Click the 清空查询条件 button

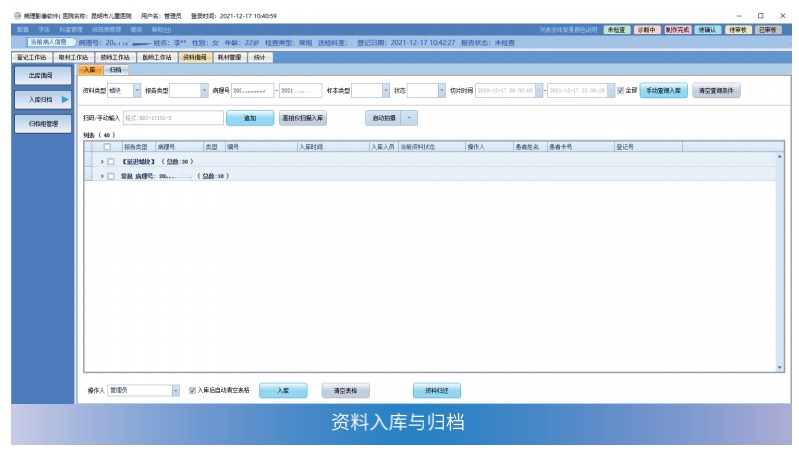pyautogui.click(x=716, y=91)
